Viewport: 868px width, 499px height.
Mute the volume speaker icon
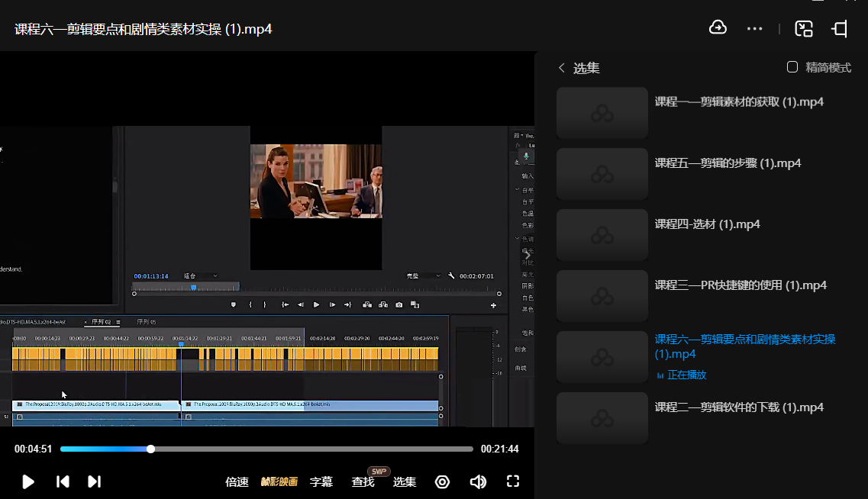(x=478, y=481)
